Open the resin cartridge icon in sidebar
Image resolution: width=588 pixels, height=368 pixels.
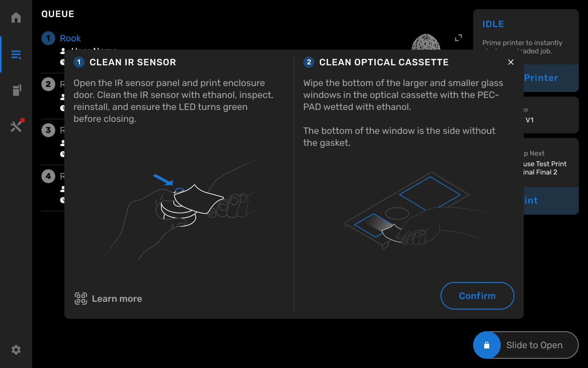point(16,90)
